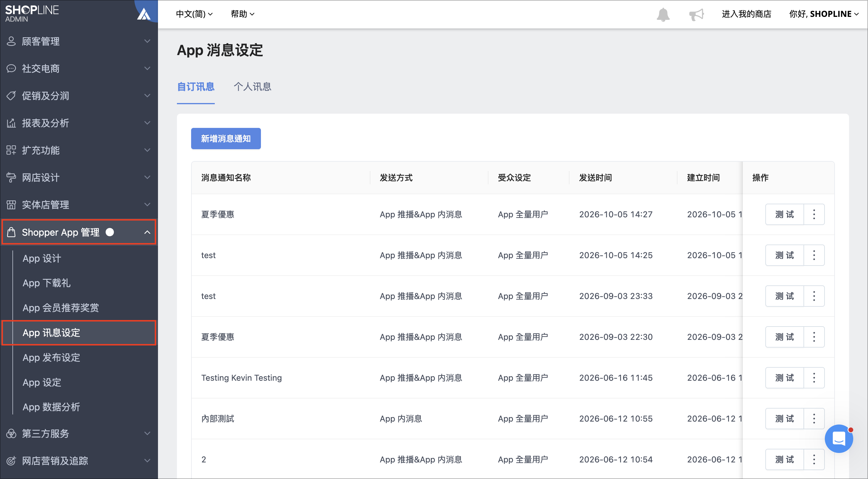The width and height of the screenshot is (868, 479).
Task: Open the notification bell icon
Action: tap(663, 14)
